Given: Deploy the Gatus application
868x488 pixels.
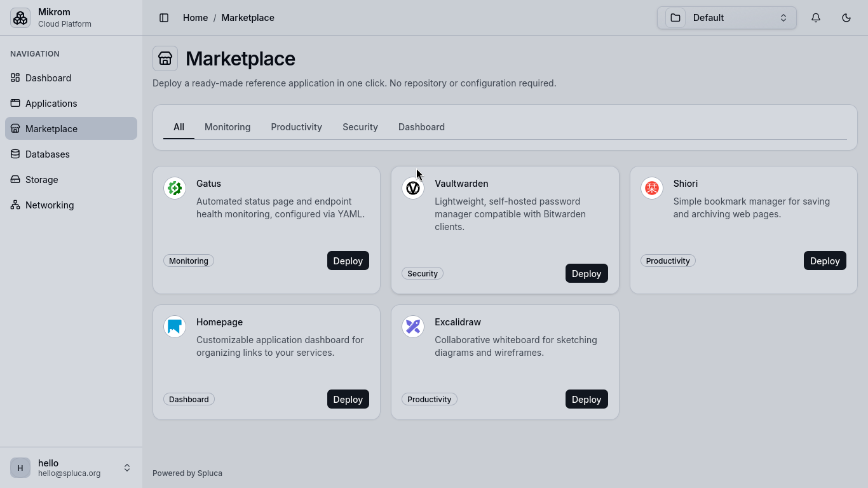Looking at the screenshot, I should tap(348, 261).
